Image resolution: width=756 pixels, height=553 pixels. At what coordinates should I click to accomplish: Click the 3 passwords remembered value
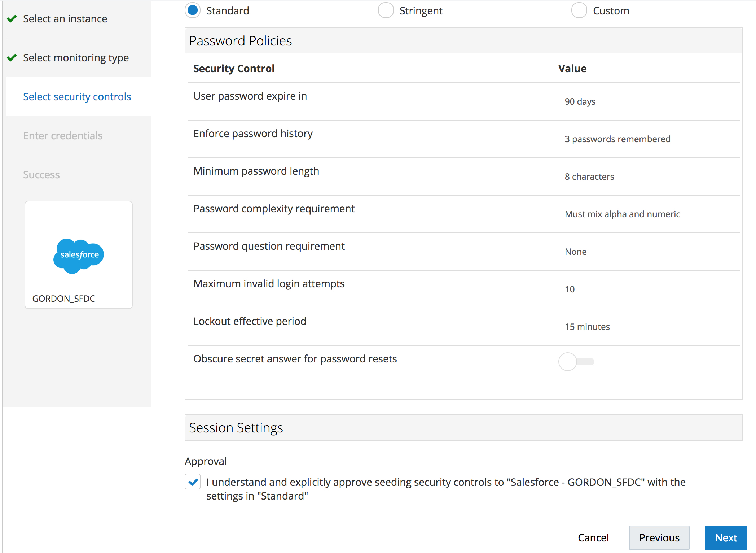(617, 139)
